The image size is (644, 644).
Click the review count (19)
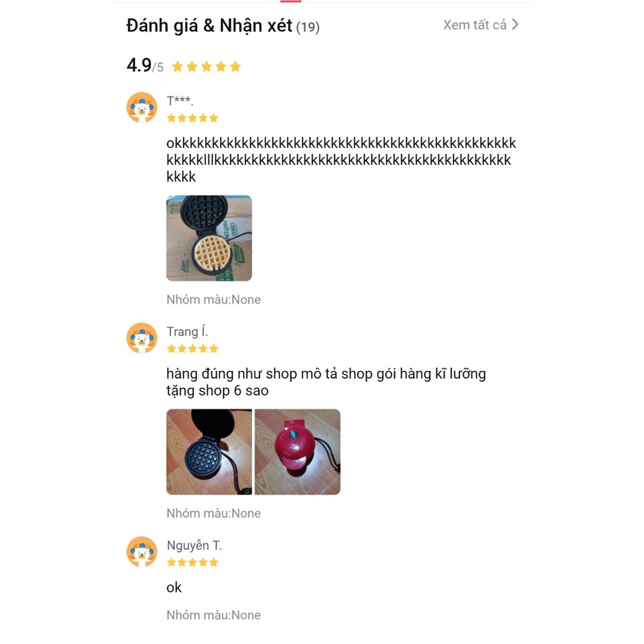tap(307, 27)
